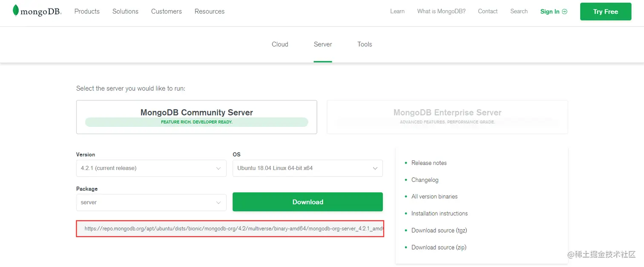Click the green Download button
This screenshot has width=644, height=267.
pos(308,202)
